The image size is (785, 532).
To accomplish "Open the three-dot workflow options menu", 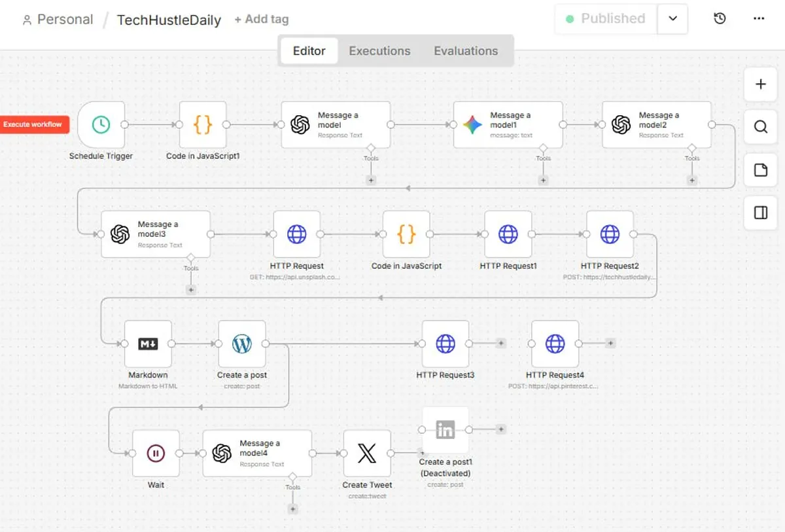I will [759, 18].
